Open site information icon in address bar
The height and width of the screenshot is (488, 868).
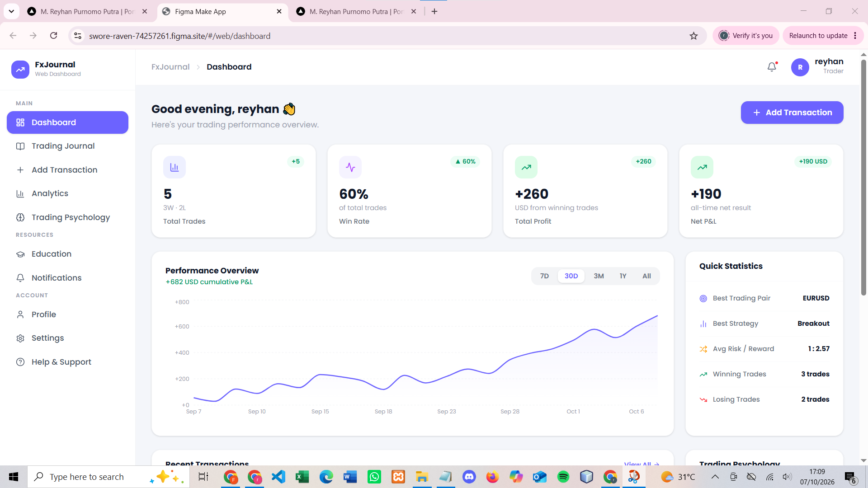tap(78, 36)
